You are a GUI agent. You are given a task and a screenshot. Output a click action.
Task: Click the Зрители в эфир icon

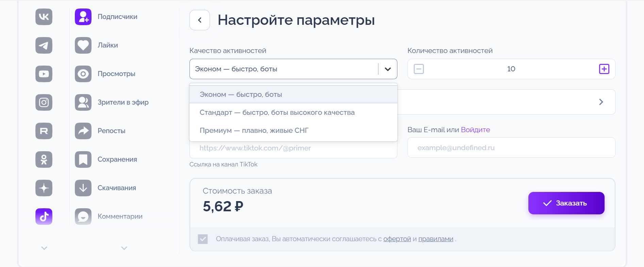click(83, 102)
